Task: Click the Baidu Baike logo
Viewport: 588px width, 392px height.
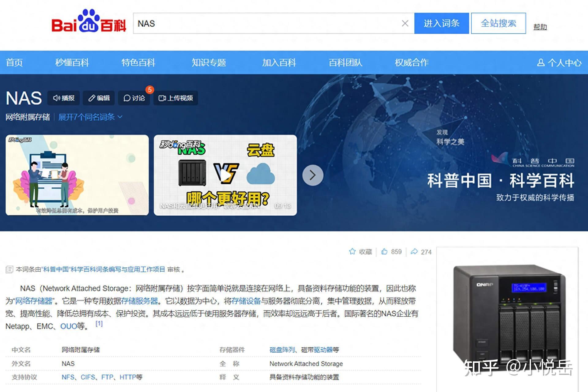Action: click(x=89, y=21)
